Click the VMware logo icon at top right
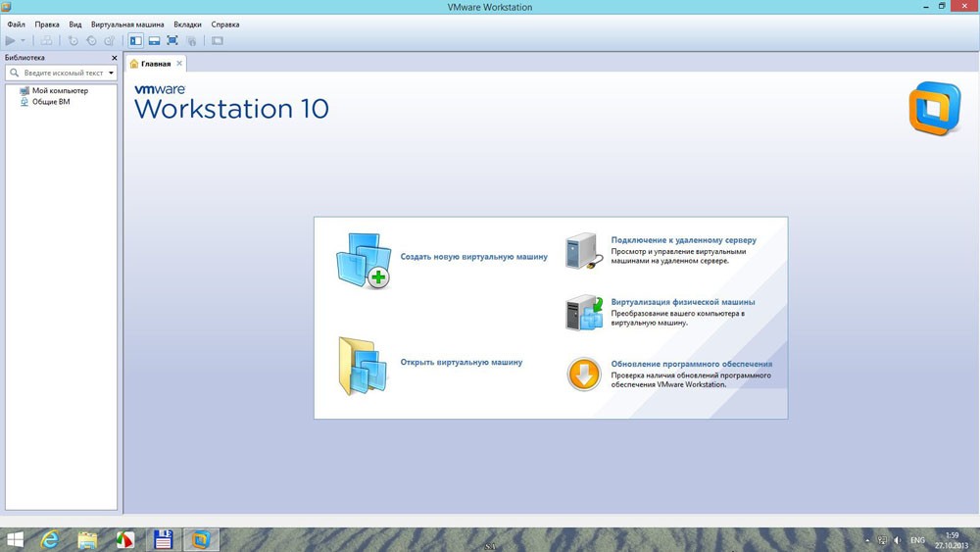The width and height of the screenshot is (980, 552). pos(934,108)
